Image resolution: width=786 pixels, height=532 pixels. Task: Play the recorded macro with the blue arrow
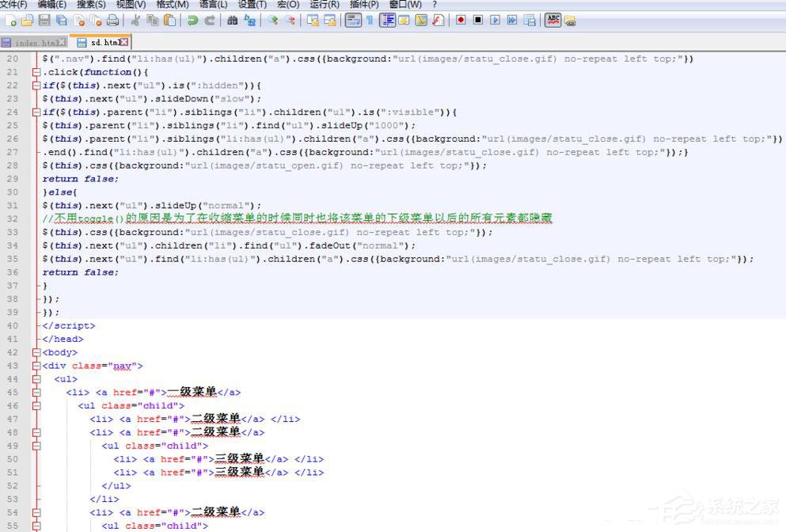(x=494, y=21)
